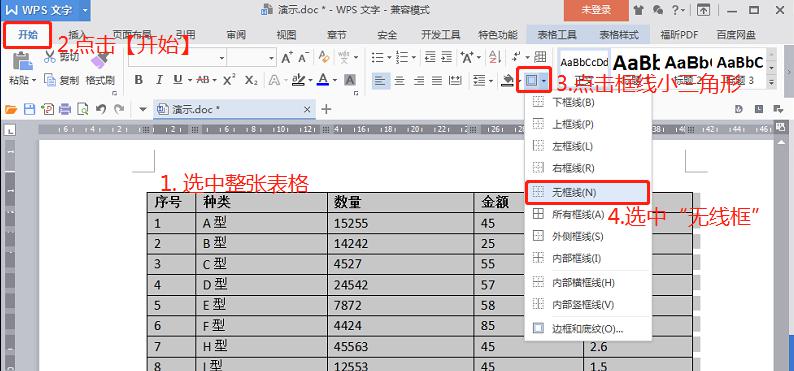Screen dimensions: 794x371
Task: Close the 演示.doc document tab
Action: tap(307, 109)
